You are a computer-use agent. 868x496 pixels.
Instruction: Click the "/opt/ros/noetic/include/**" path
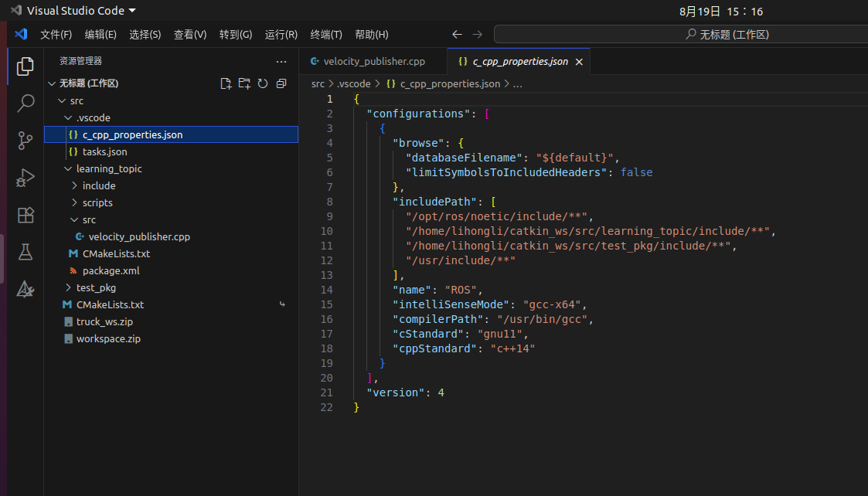(x=496, y=216)
